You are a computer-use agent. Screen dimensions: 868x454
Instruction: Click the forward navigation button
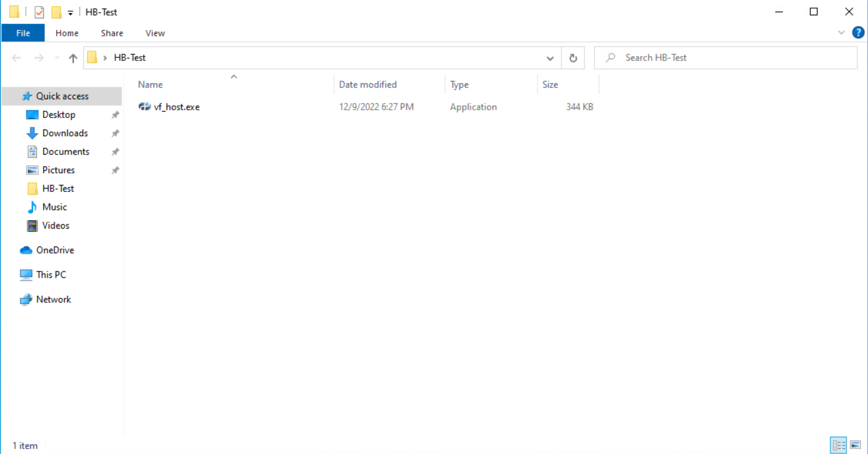click(x=38, y=57)
